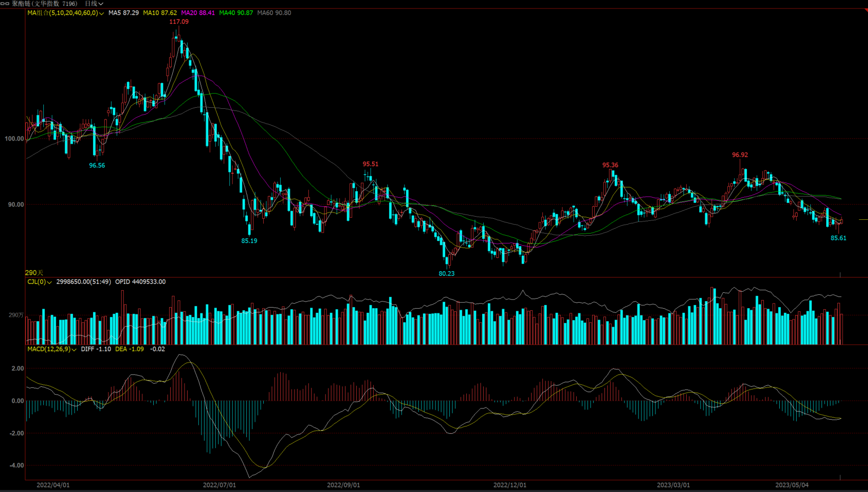Viewport: 868px width, 492px height.
Task: Click the volume value 2998650.00(51:49)
Action: (x=84, y=282)
